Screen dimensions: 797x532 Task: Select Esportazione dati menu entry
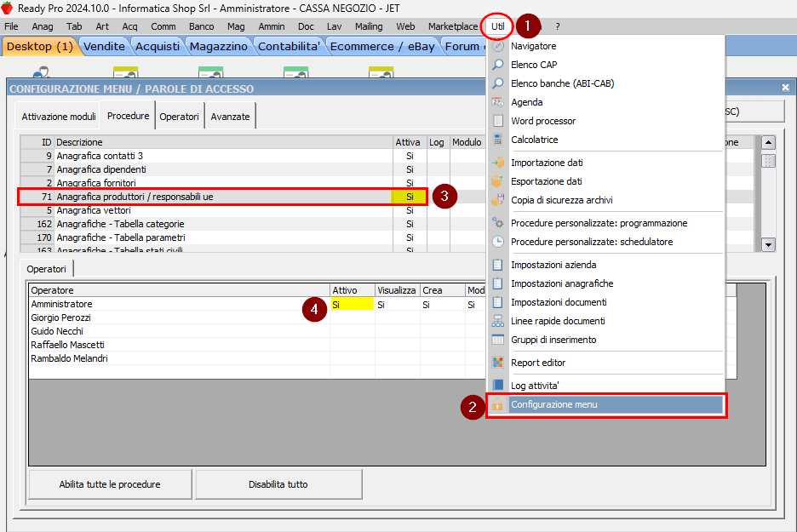606,181
